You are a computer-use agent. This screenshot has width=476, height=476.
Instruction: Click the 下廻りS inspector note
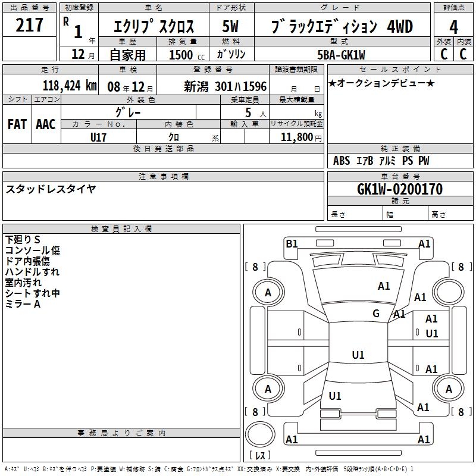coord(23,239)
